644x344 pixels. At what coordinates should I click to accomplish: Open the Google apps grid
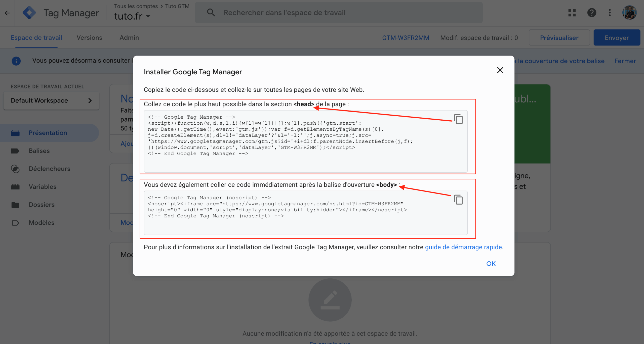pos(572,13)
